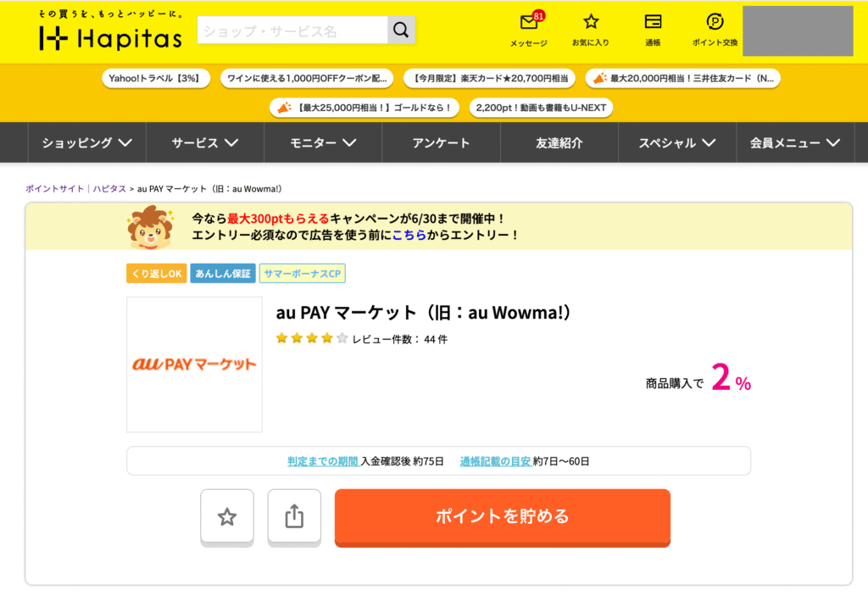
Task: Open the 通帳記載の目安 link
Action: [495, 461]
